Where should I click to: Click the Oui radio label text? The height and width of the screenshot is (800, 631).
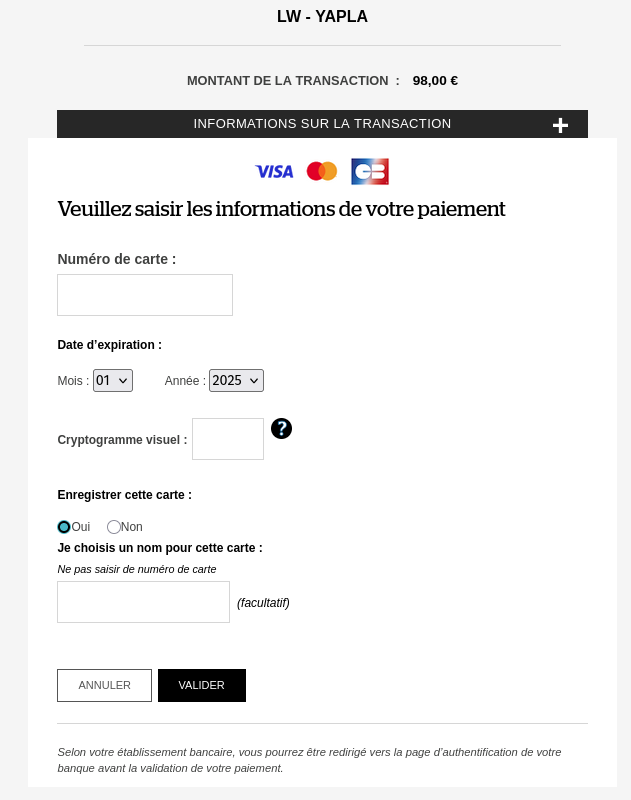pos(81,527)
